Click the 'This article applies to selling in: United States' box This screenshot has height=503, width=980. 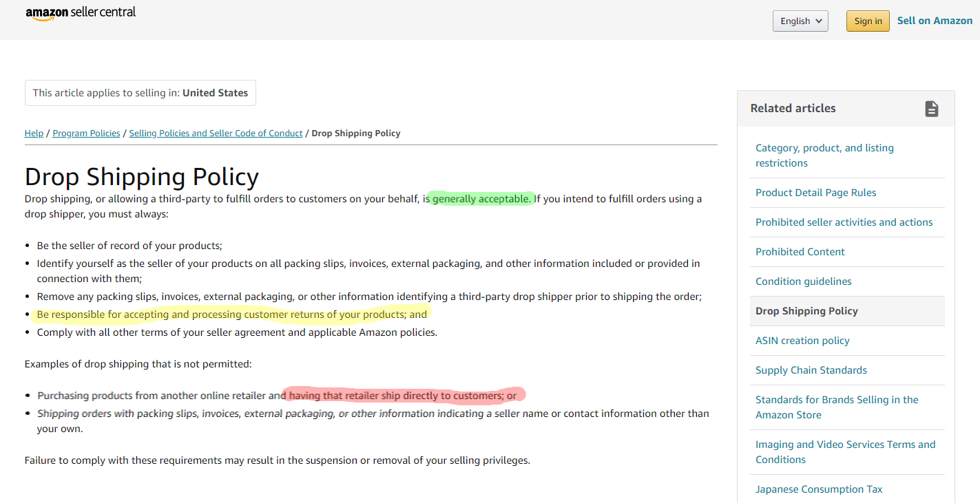click(x=140, y=93)
